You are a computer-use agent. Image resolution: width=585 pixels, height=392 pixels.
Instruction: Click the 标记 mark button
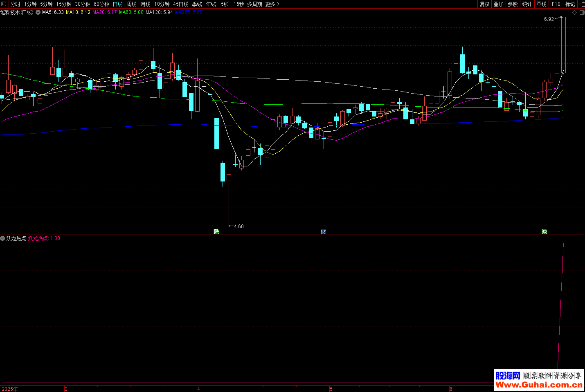tap(570, 4)
